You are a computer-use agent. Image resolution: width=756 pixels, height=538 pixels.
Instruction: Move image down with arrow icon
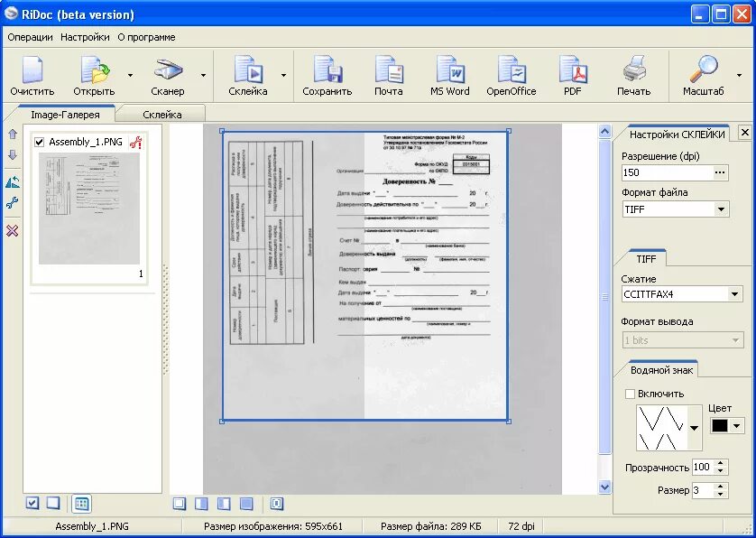tap(13, 155)
